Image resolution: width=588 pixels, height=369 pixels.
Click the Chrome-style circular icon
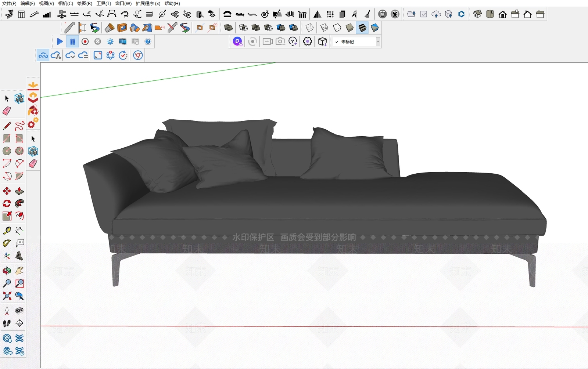[138, 55]
